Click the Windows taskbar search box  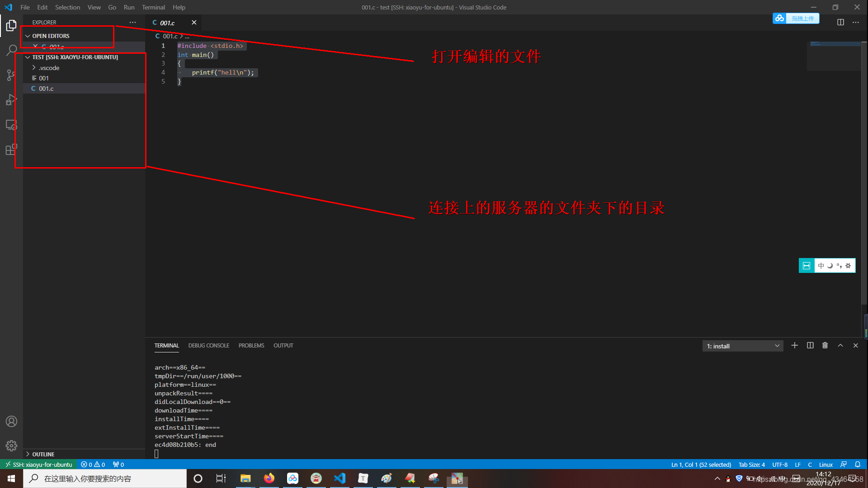tap(104, 479)
